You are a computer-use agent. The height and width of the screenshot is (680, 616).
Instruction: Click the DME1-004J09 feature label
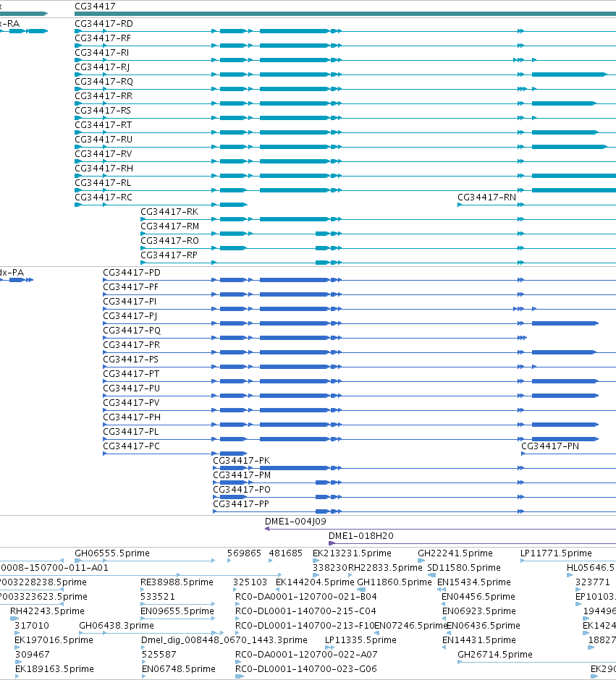click(295, 522)
